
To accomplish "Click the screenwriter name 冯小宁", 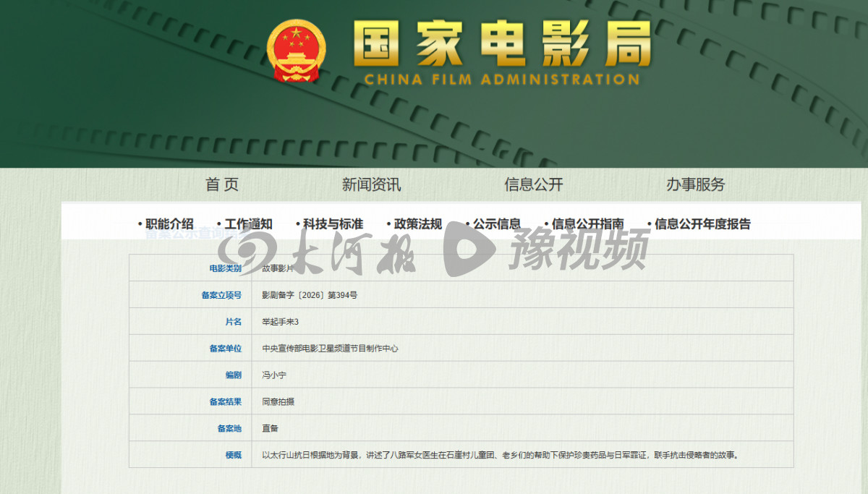I will (x=274, y=375).
